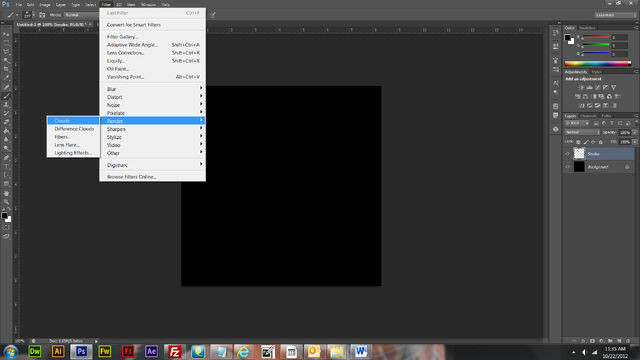This screenshot has width=640, height=360.
Task: Launch FileZilla from the taskbar
Action: [175, 351]
